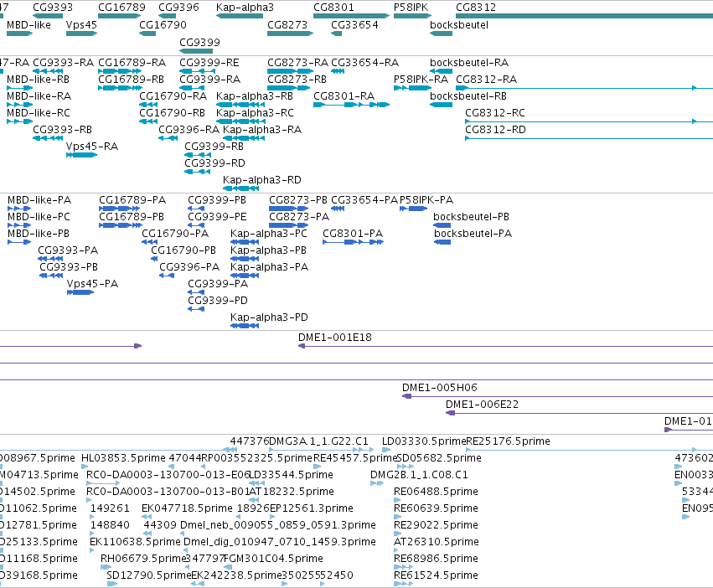Click transcript CG9399-RD label
This screenshot has height=588, width=713.
coord(214,162)
